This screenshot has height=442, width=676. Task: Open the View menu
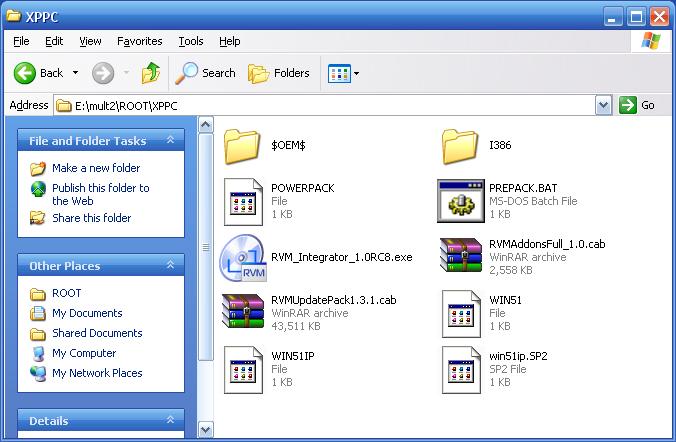(90, 41)
